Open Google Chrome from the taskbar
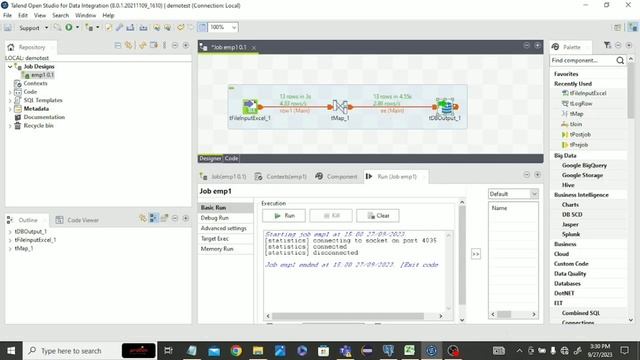Image resolution: width=640 pixels, height=360 pixels. (236, 351)
